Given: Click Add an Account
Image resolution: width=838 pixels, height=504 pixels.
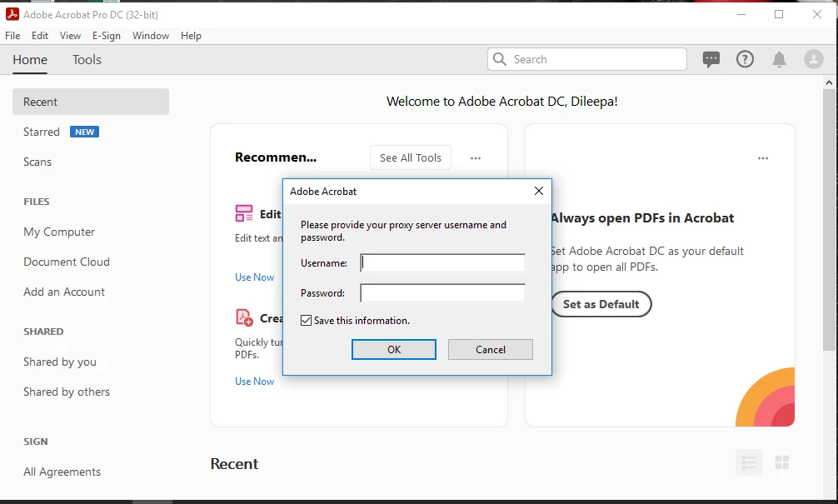Looking at the screenshot, I should click(64, 292).
